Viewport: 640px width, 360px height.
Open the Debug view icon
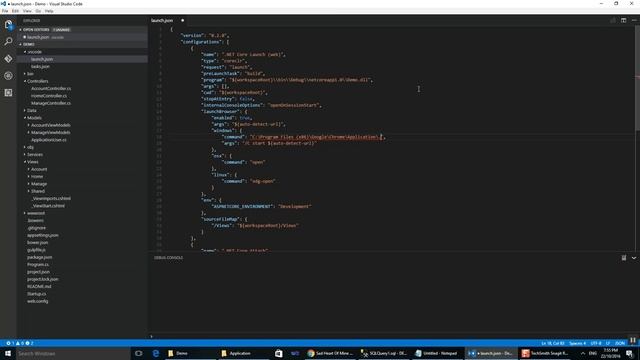point(8,76)
